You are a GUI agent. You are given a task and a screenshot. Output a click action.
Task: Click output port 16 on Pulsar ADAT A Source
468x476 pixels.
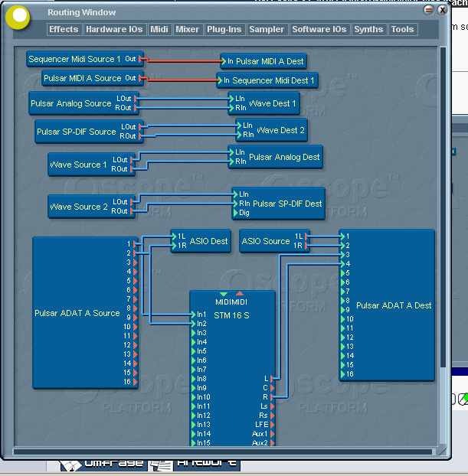pyautogui.click(x=136, y=382)
